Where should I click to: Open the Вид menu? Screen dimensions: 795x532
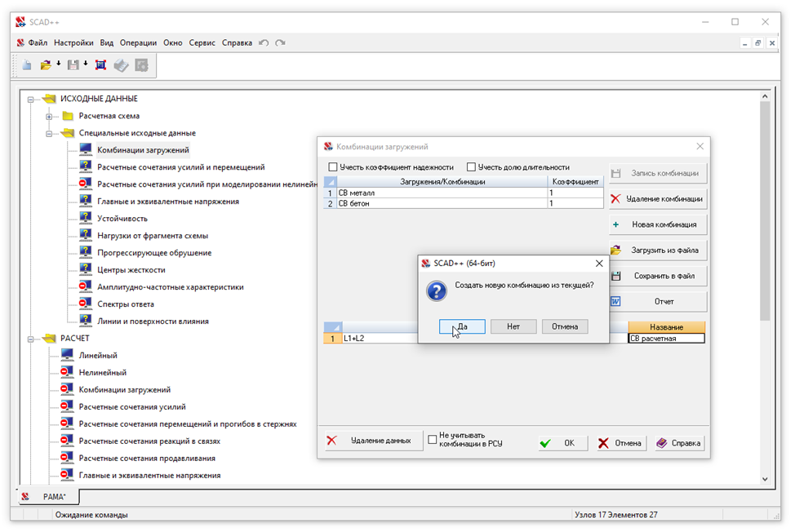click(106, 42)
